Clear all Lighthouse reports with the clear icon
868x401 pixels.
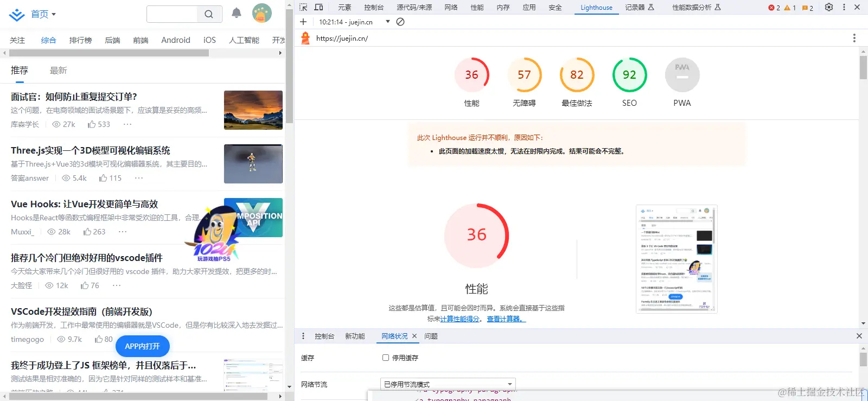400,22
